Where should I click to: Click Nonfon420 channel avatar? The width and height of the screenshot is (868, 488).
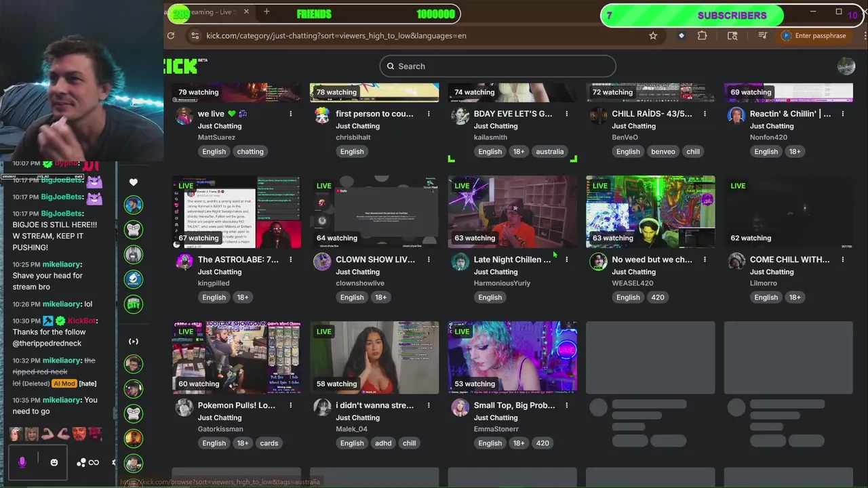pyautogui.click(x=736, y=116)
